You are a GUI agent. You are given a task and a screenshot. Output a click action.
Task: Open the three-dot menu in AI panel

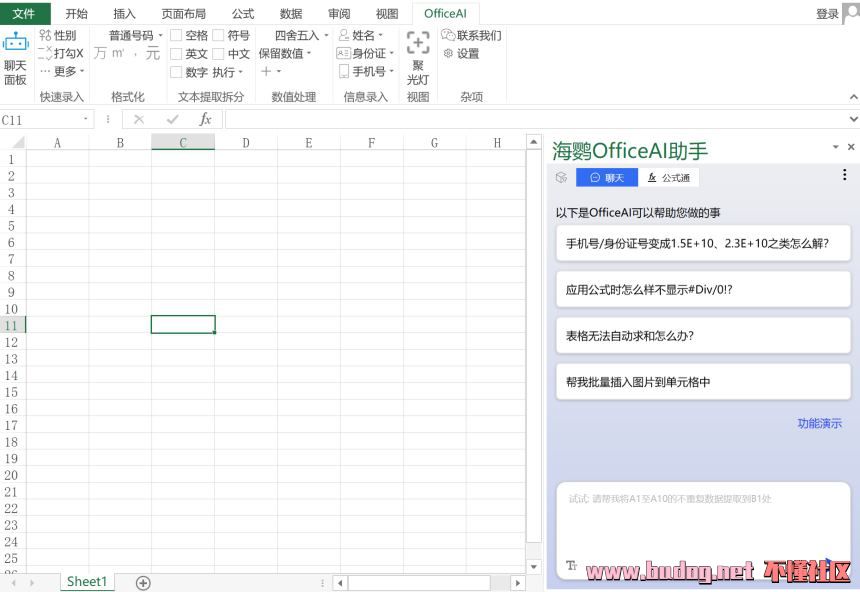844,175
